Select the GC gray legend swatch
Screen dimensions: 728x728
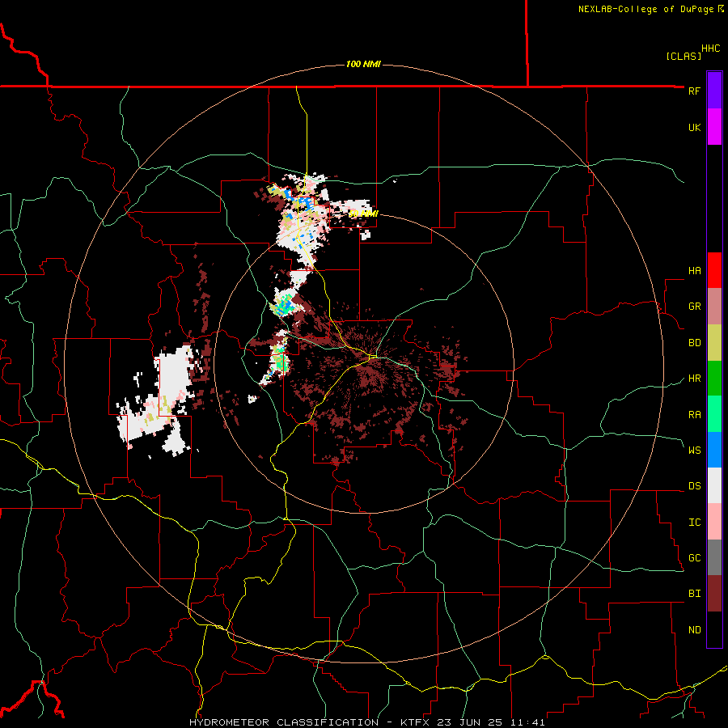click(714, 557)
